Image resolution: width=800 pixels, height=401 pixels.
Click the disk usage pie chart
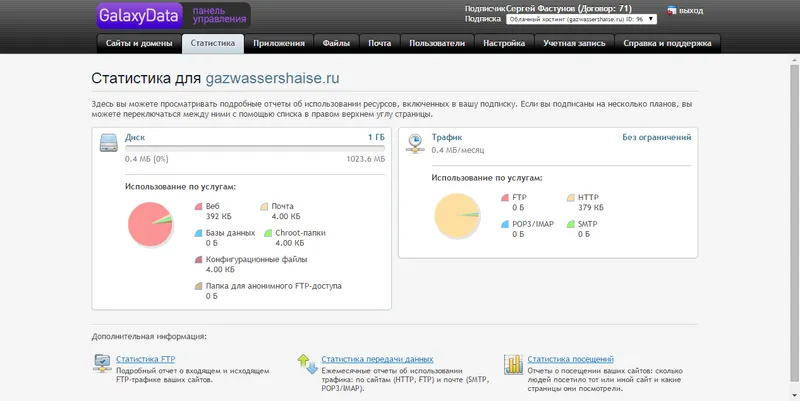pos(151,224)
